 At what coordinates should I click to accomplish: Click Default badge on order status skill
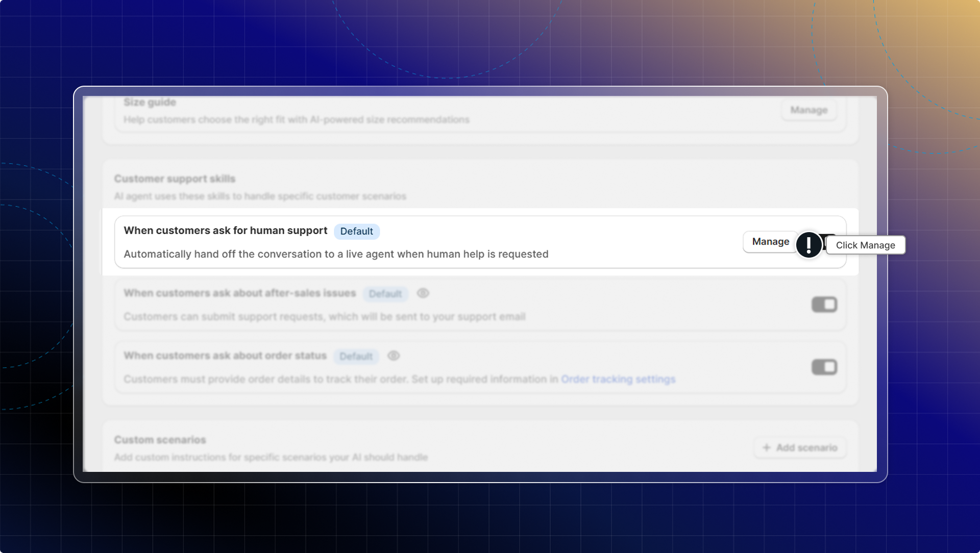(356, 356)
